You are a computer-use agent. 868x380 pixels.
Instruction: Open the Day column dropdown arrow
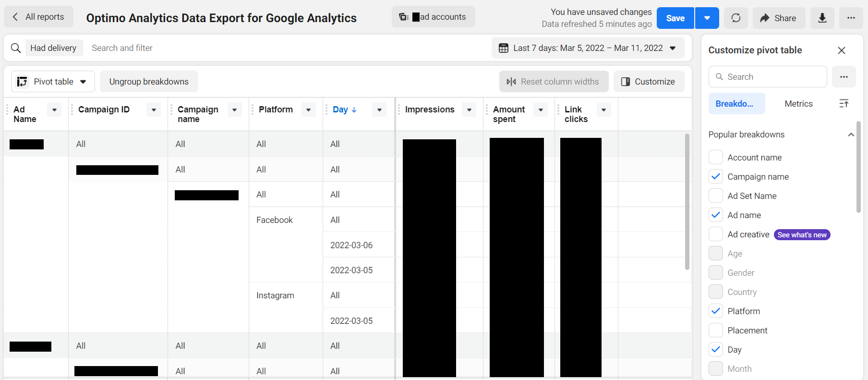pyautogui.click(x=379, y=110)
